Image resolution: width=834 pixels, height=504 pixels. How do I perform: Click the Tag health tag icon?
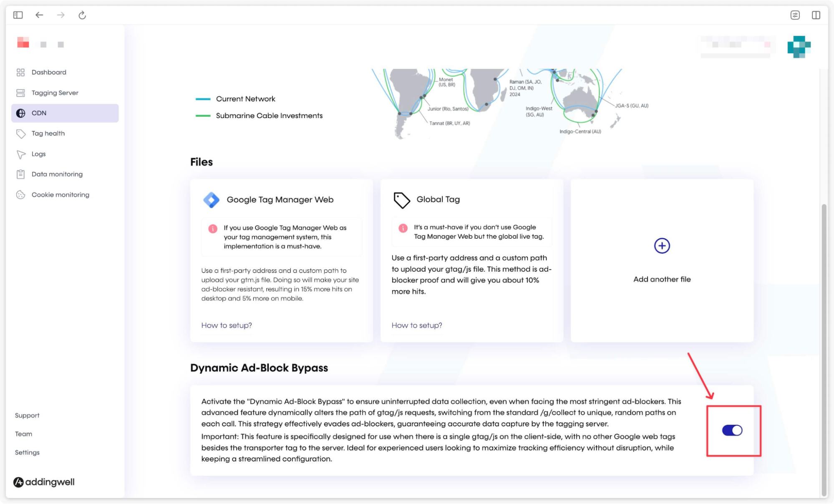[20, 134]
